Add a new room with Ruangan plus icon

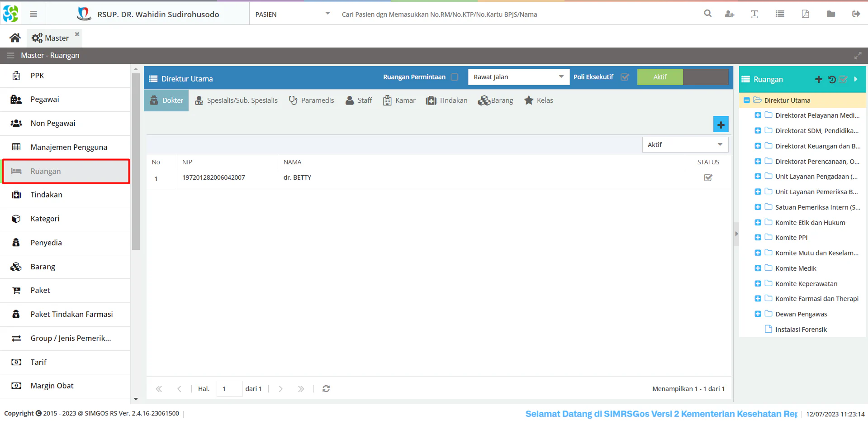coord(819,79)
